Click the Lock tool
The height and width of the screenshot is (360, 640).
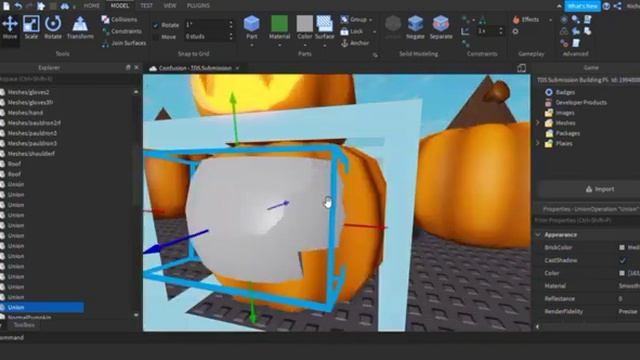point(352,31)
